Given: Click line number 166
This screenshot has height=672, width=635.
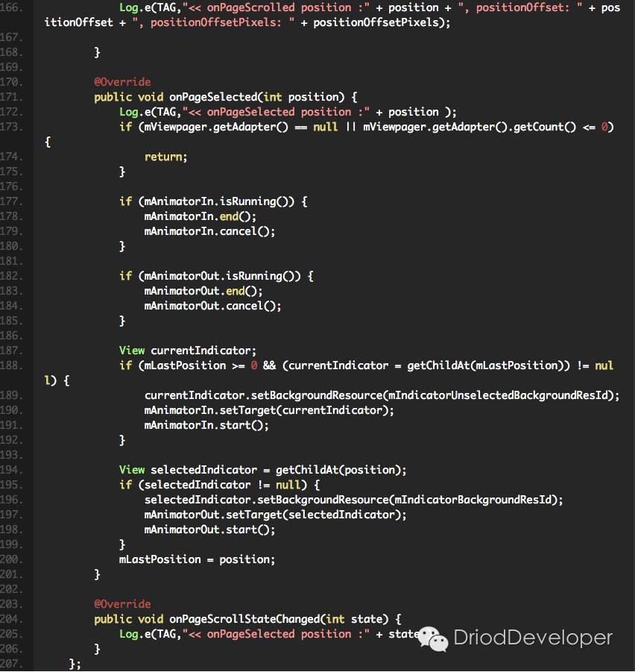Looking at the screenshot, I should [10, 7].
